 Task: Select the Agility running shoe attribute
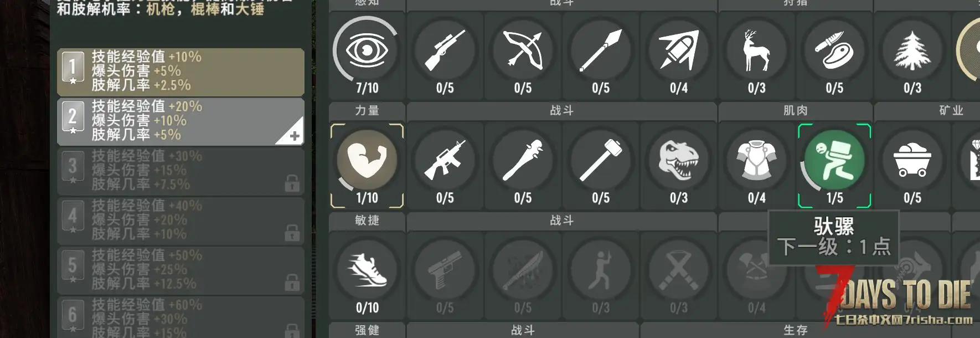coord(367,270)
